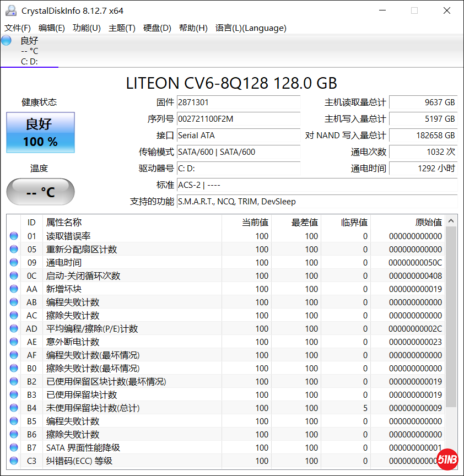The width and height of the screenshot is (464, 476).
Task: Click the blue status orb beside 良好 drive
Action: tap(7, 40)
